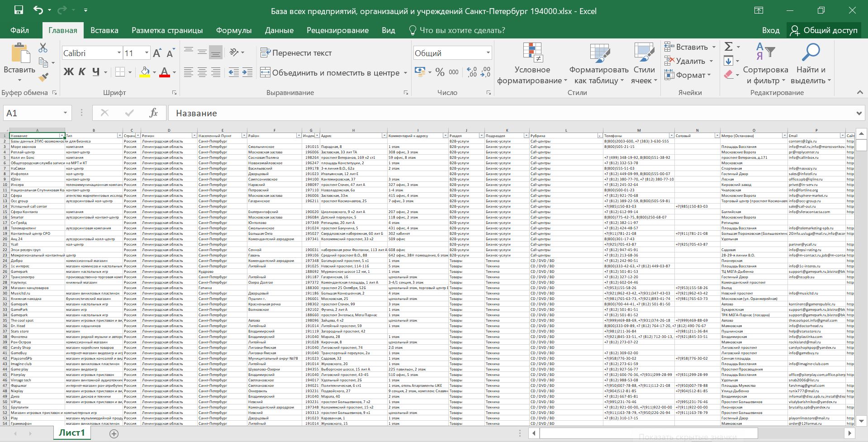Switch to the Формулы ribbon tab
Screen dimensions: 868x442
tap(233, 30)
